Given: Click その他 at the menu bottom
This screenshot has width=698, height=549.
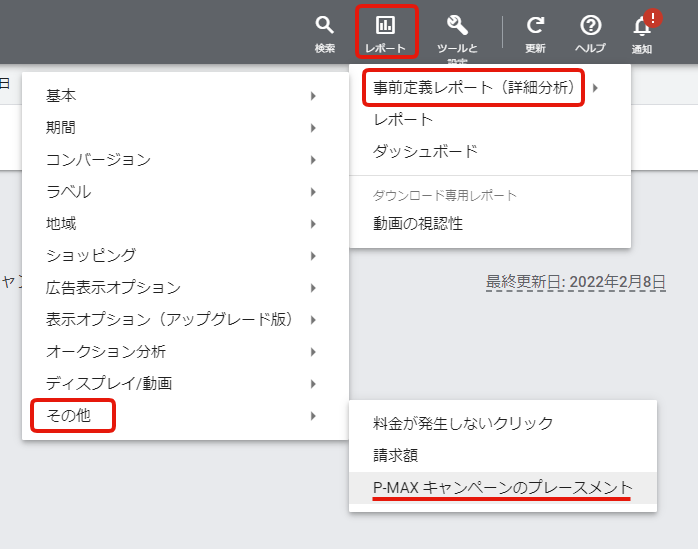Looking at the screenshot, I should [x=68, y=415].
